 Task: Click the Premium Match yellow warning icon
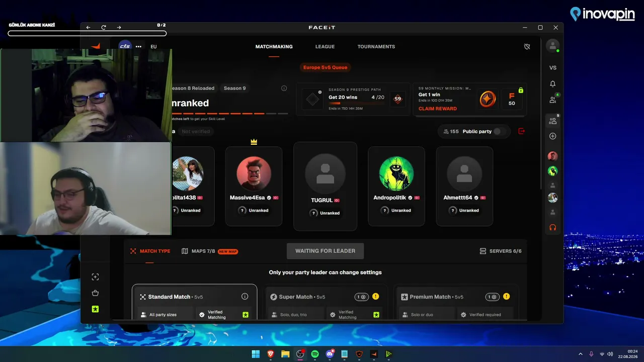(x=506, y=297)
